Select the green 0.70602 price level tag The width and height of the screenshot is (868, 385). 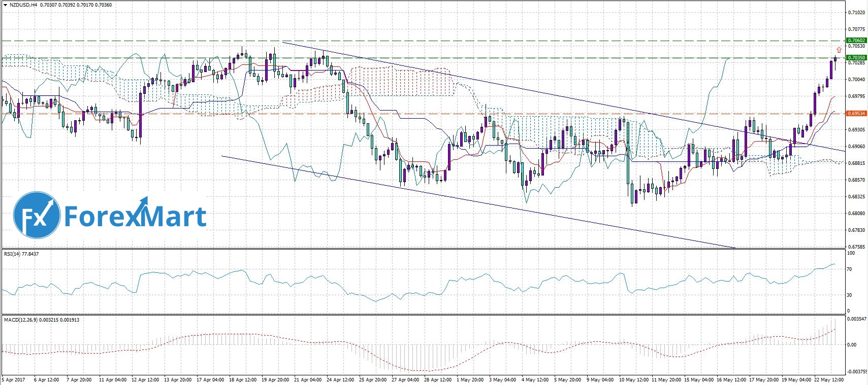856,41
